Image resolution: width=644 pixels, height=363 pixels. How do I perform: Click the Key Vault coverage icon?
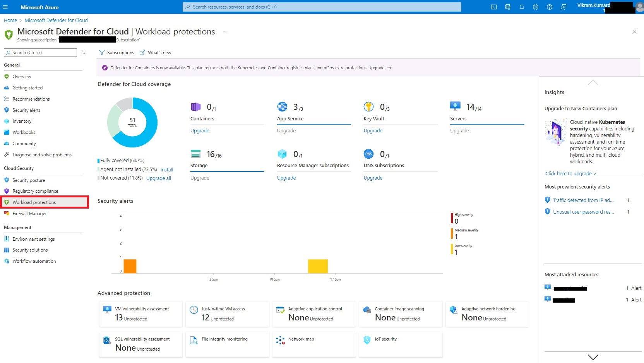tap(369, 106)
